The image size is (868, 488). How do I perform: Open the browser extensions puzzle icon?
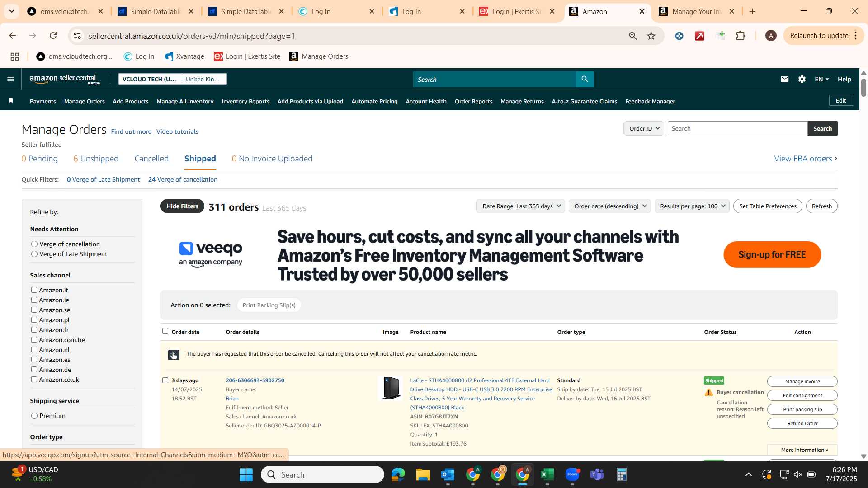pos(741,36)
